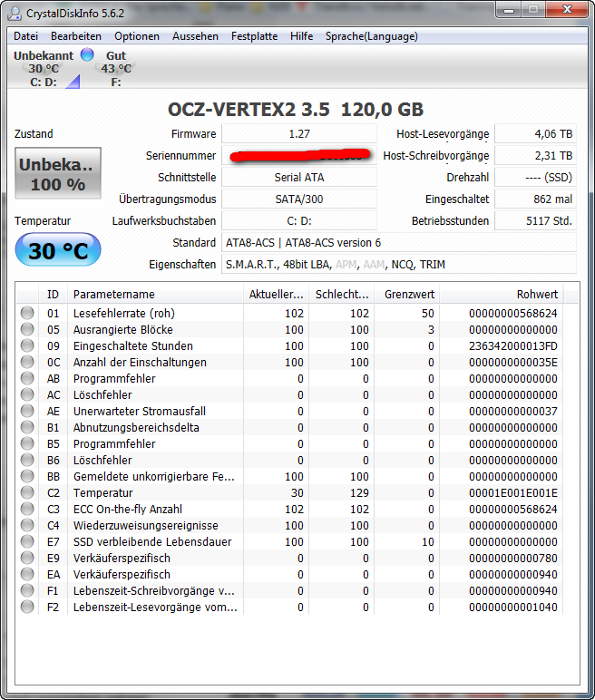Select the Ausrangierte Blöcke parameter name

[x=122, y=330]
